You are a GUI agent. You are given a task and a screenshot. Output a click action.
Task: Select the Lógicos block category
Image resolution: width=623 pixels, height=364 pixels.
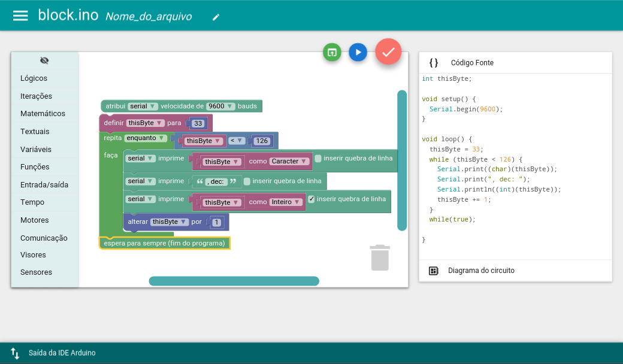[x=34, y=78]
